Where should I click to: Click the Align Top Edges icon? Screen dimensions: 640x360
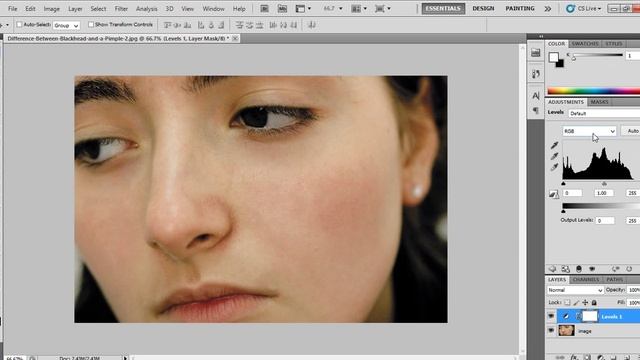(x=167, y=25)
